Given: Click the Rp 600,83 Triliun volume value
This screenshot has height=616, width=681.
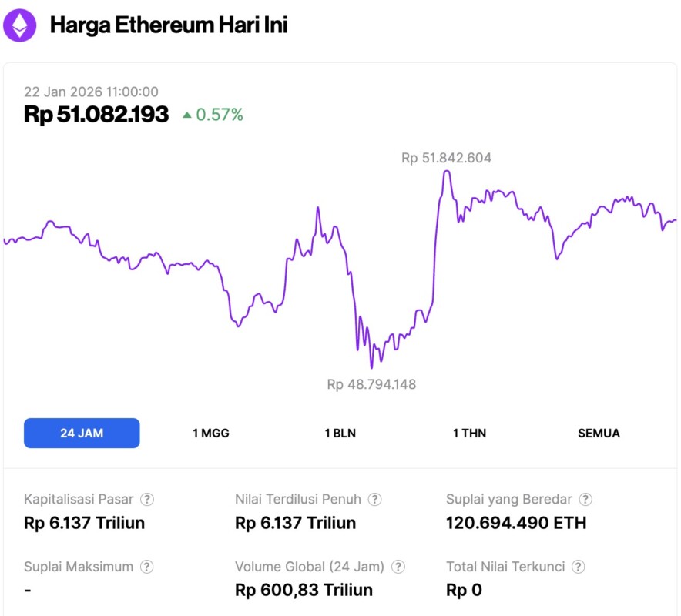Looking at the screenshot, I should coord(304,591).
